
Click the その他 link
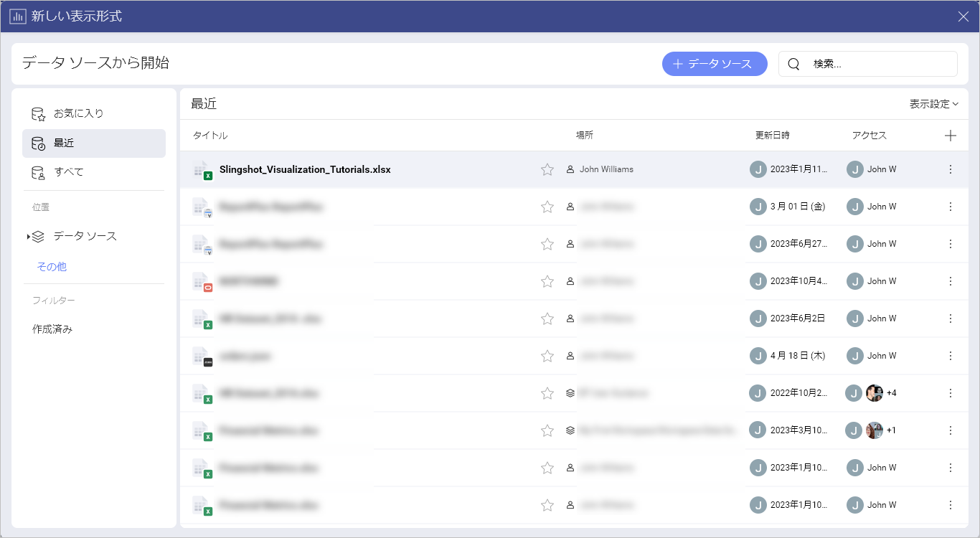click(x=52, y=266)
